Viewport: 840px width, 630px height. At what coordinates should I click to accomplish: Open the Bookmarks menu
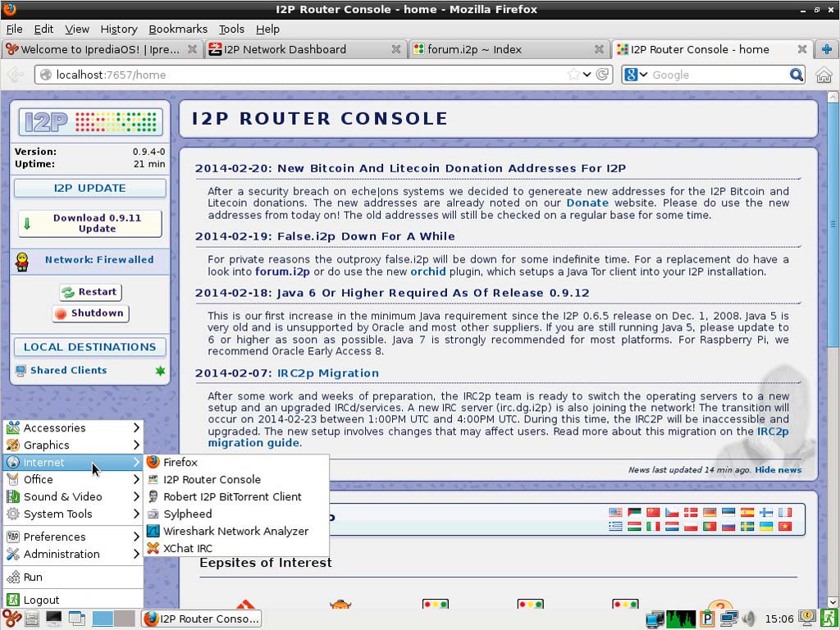pyautogui.click(x=178, y=29)
